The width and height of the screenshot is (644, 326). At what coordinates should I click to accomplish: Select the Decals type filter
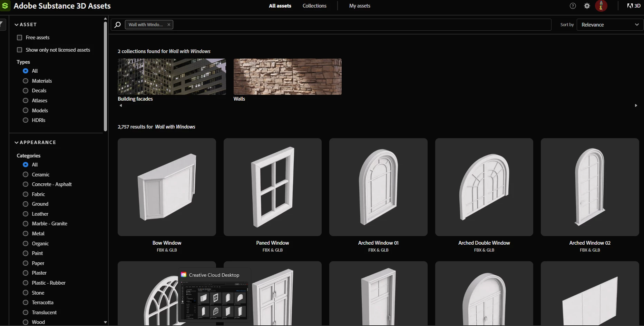(x=26, y=91)
